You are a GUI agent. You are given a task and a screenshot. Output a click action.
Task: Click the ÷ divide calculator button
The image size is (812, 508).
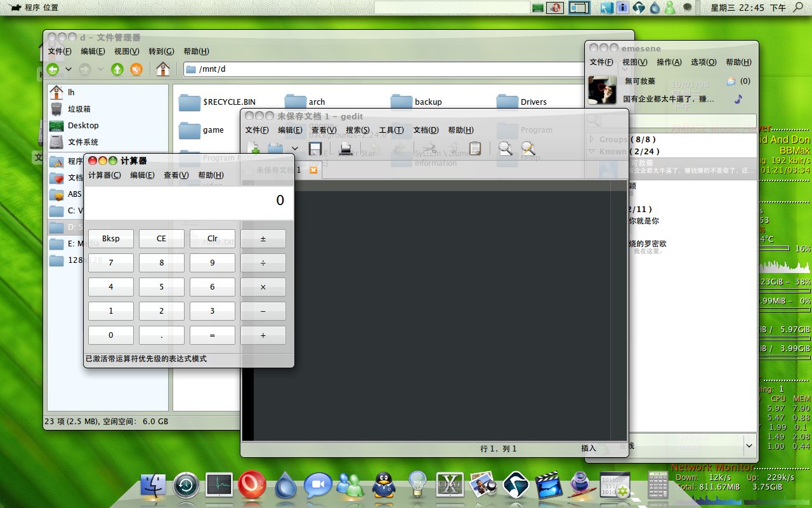[x=263, y=263]
